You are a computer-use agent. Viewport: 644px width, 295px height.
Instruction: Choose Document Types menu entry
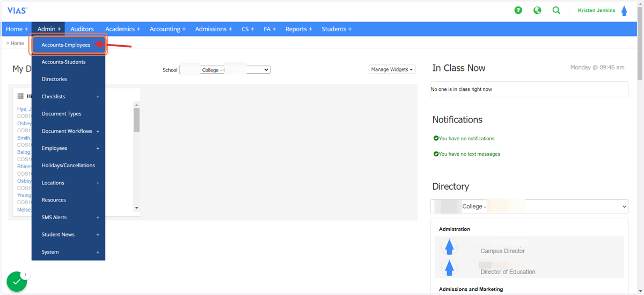pyautogui.click(x=69, y=113)
